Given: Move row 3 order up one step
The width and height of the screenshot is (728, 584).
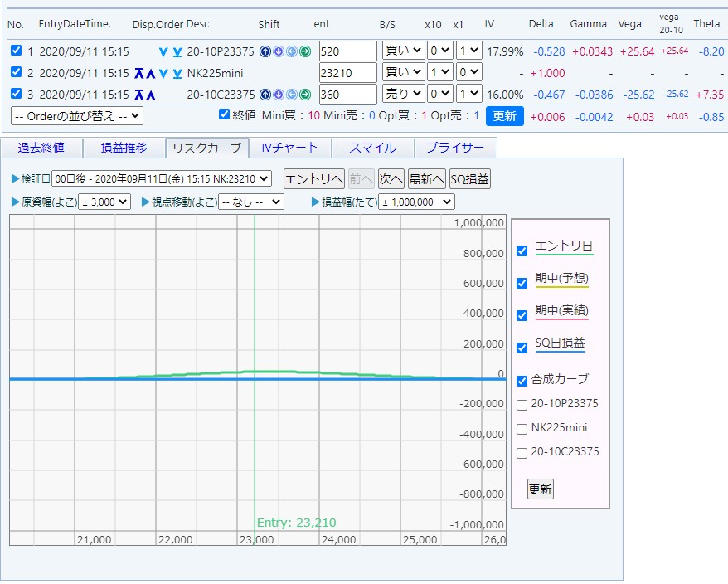Looking at the screenshot, I should pyautogui.click(x=150, y=95).
